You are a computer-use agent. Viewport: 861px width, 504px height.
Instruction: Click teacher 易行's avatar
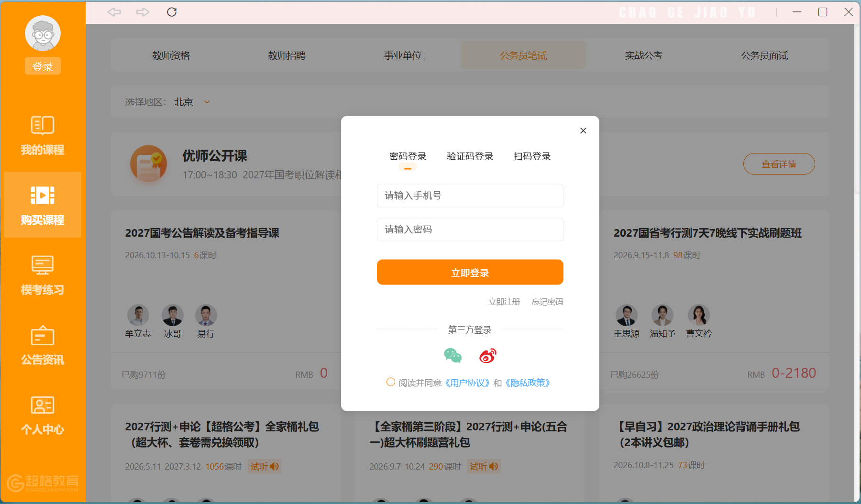coord(206,315)
